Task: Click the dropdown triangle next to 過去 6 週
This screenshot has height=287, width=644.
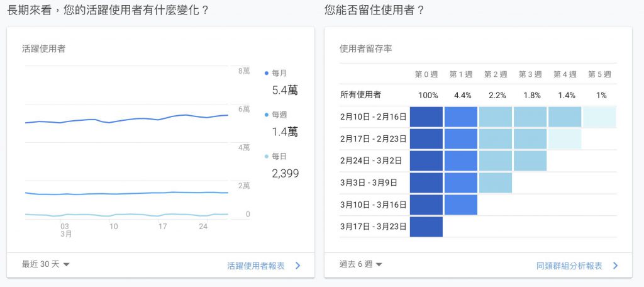Action: click(379, 264)
